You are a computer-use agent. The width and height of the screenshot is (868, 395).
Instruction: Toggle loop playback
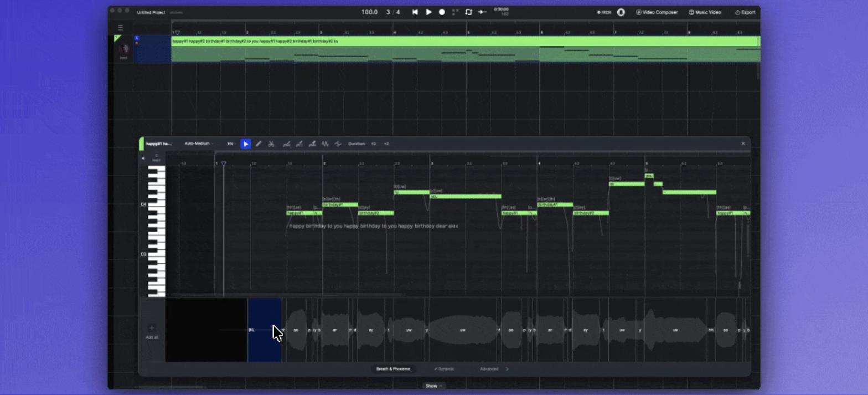coord(468,12)
